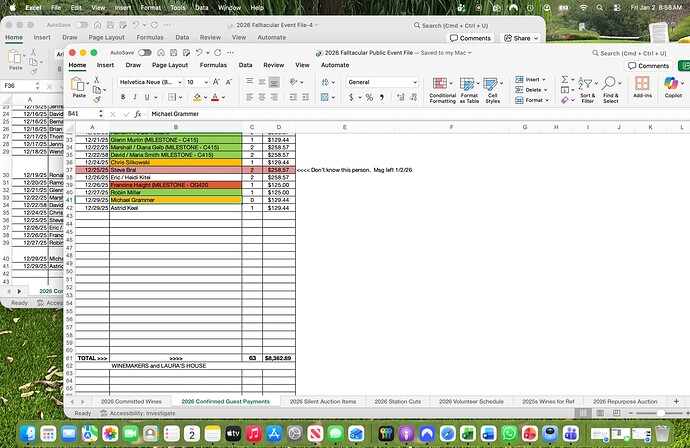This screenshot has height=448, width=690.
Task: Adjust the zoom slider in status bar
Action: pos(660,413)
